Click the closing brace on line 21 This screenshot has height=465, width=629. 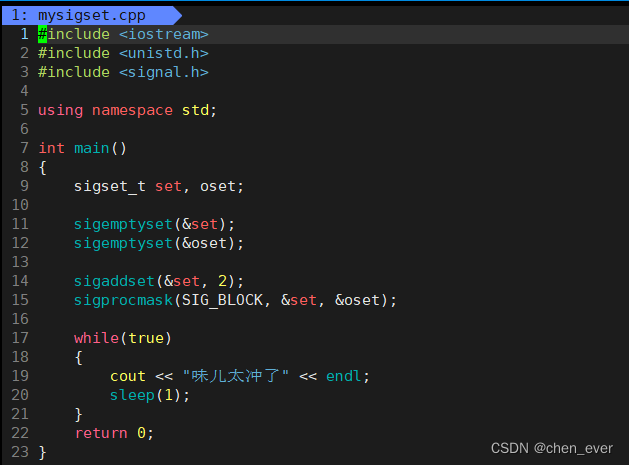click(x=79, y=414)
